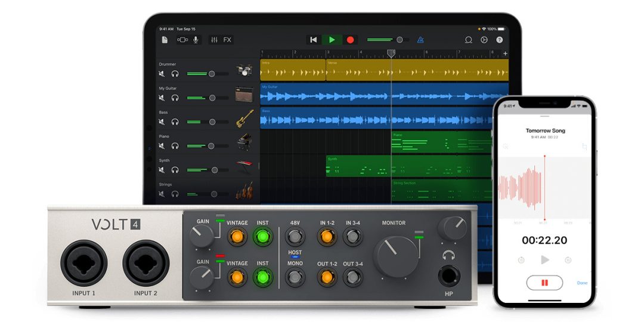
Task: Mute the Bass track
Action: [x=162, y=122]
